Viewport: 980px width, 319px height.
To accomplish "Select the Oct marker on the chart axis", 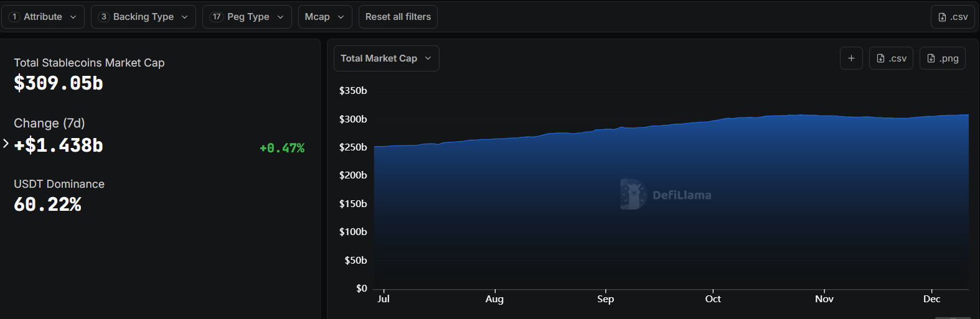I will pos(713,298).
